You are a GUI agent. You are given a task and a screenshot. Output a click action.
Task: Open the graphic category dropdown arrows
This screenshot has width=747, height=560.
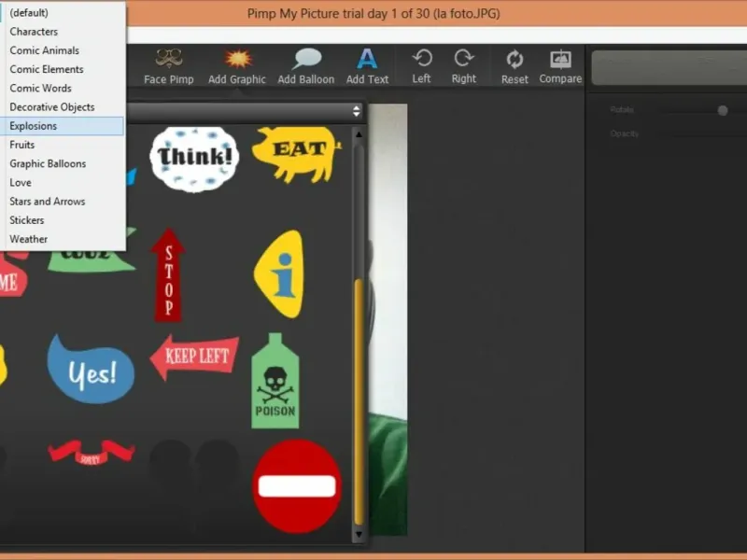(357, 111)
